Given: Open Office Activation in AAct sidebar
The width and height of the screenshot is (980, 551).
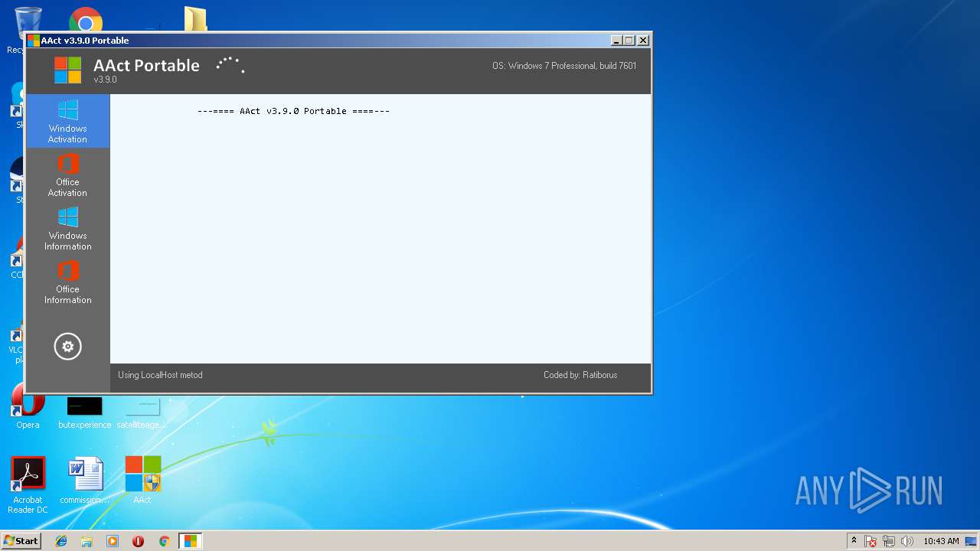Looking at the screenshot, I should coord(67,174).
